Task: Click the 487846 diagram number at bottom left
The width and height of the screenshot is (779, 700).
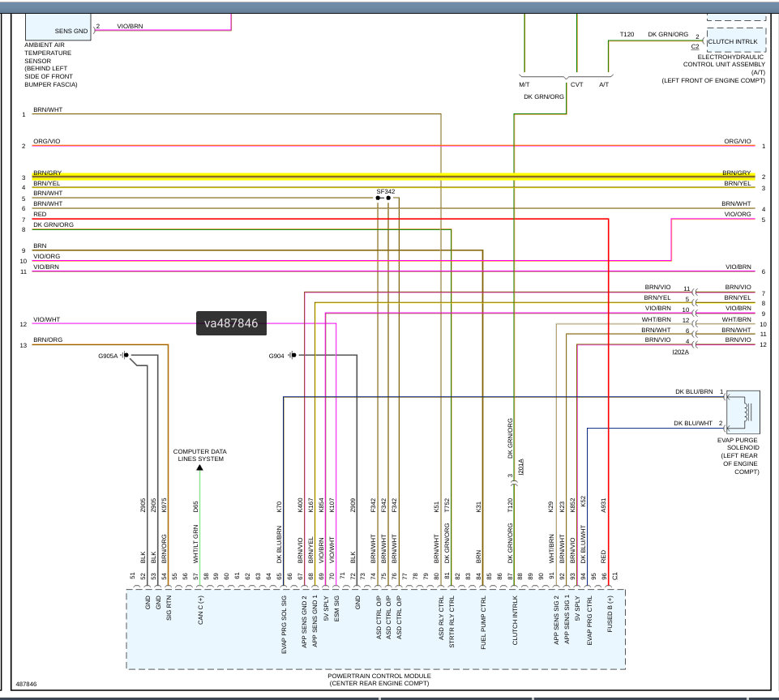Action: click(x=26, y=684)
